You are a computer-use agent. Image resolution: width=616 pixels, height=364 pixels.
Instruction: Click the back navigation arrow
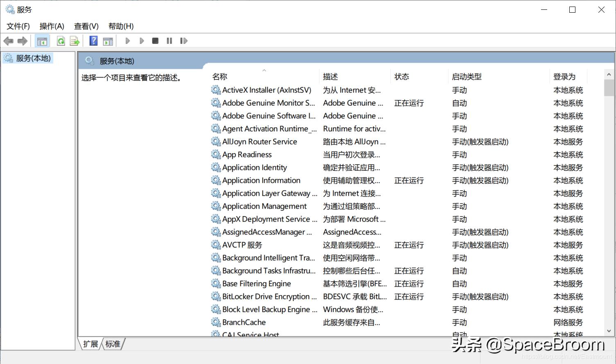click(x=8, y=41)
